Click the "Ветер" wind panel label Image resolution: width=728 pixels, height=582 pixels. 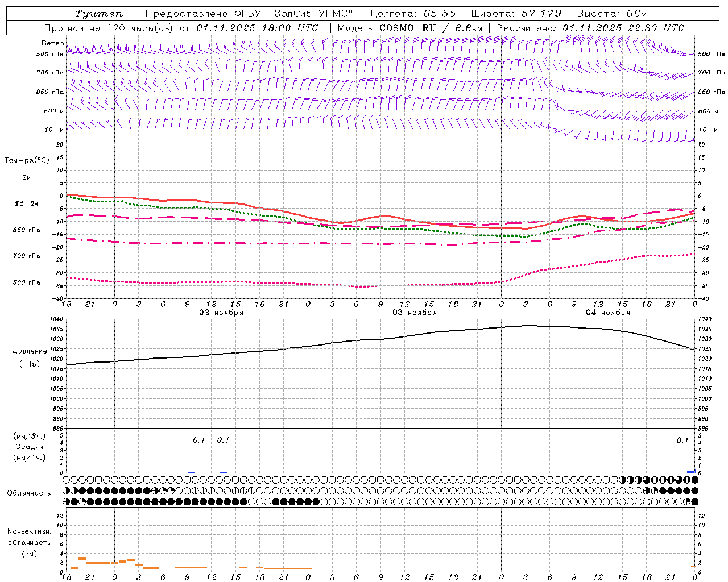(52, 43)
